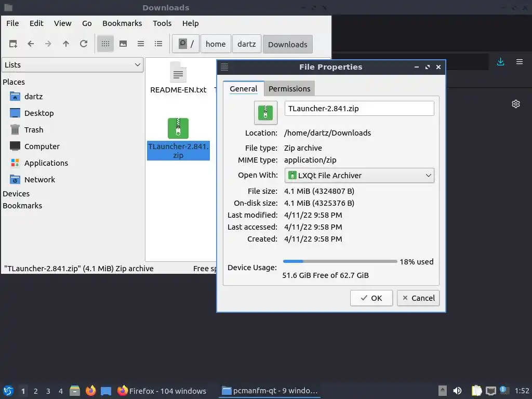Switch to virtual desktop 4

click(x=61, y=391)
